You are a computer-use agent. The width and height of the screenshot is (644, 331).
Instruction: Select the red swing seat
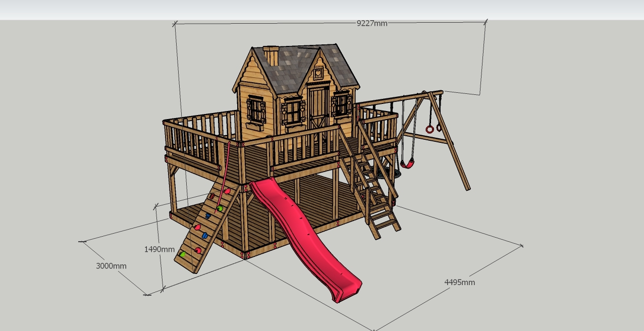click(408, 164)
